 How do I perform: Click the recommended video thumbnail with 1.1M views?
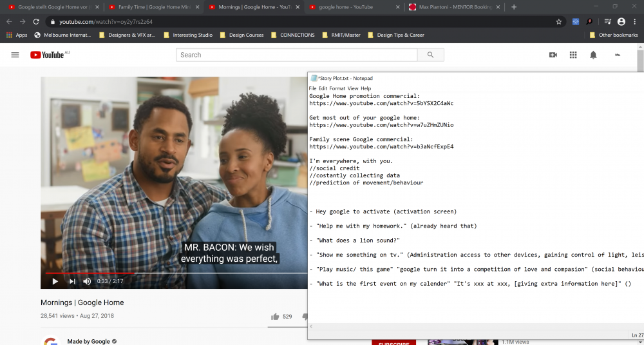[x=462, y=342]
